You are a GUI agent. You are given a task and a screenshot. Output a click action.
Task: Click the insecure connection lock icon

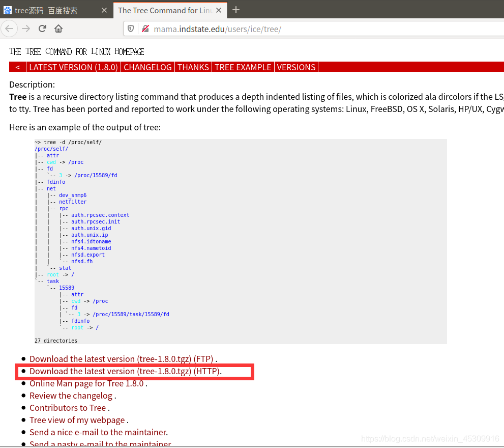pyautogui.click(x=145, y=29)
